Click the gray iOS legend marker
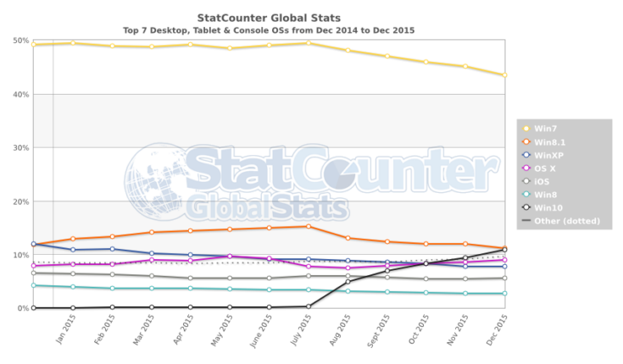The width and height of the screenshot is (623, 364). coord(526,181)
